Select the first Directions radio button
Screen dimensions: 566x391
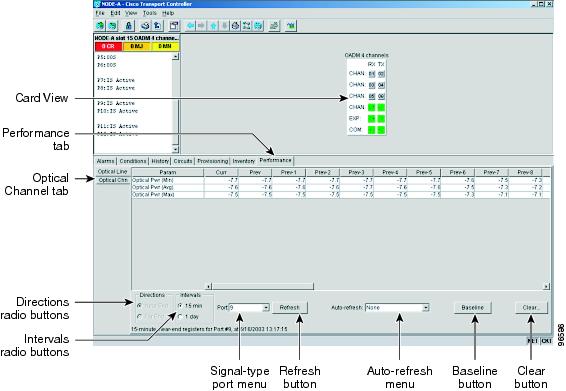[139, 306]
